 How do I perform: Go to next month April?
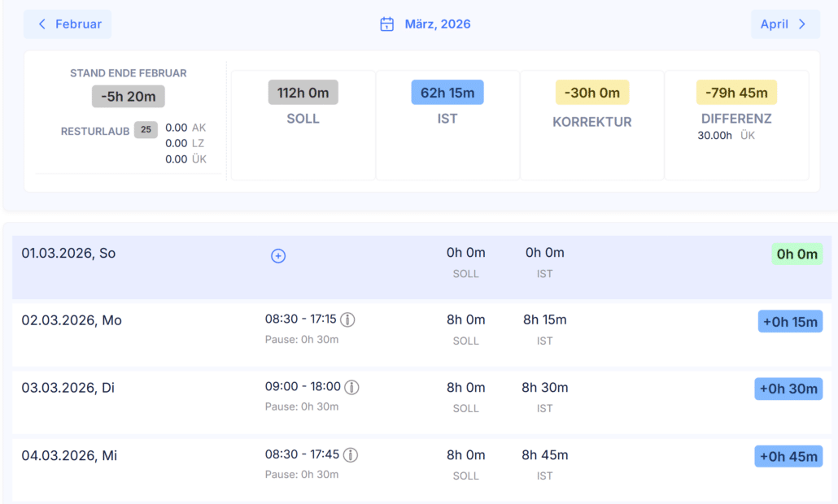(785, 24)
